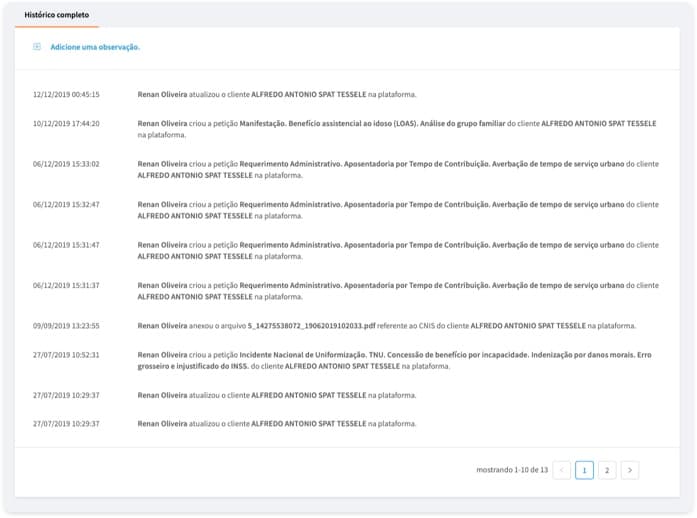Click Renan Oliveira in the 12/12/2019 entry
Image resolution: width=697 pixels, height=518 pixels.
coord(162,94)
